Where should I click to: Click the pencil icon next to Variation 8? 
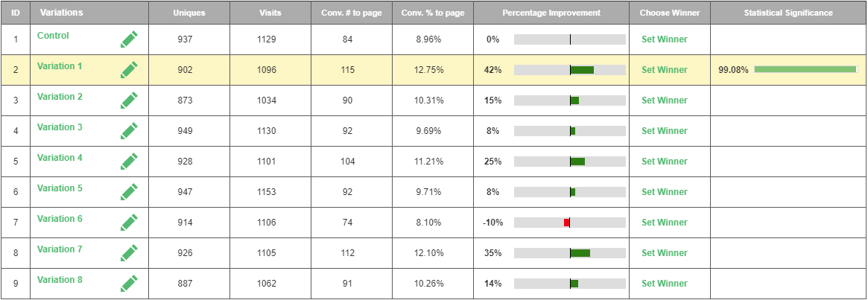point(129,284)
